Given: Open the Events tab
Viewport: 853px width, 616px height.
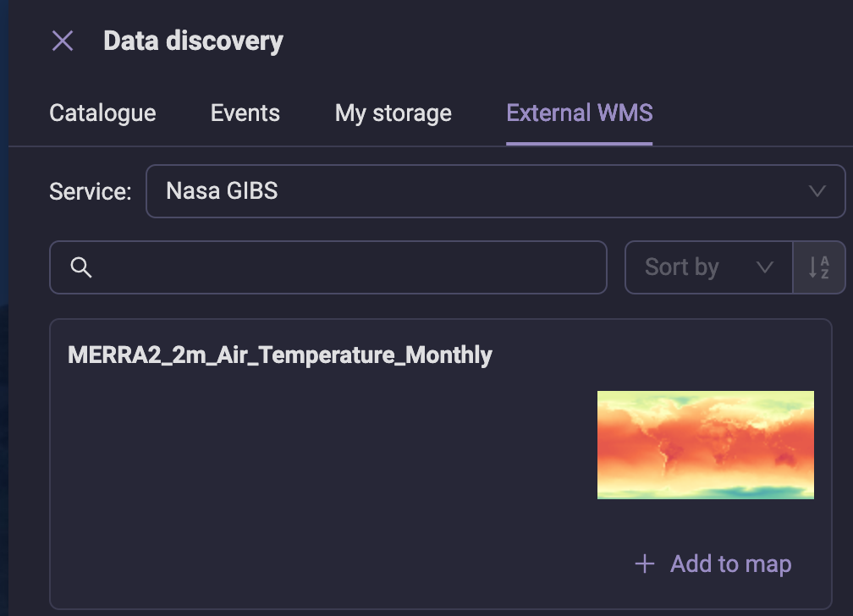Looking at the screenshot, I should pyautogui.click(x=245, y=113).
